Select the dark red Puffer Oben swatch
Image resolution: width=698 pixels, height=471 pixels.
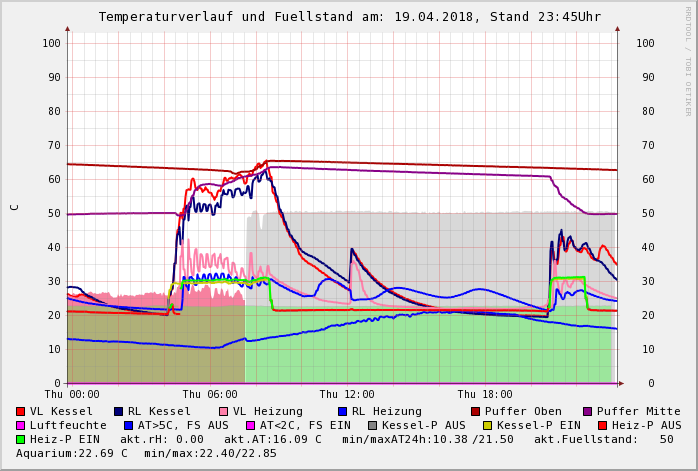tap(475, 411)
